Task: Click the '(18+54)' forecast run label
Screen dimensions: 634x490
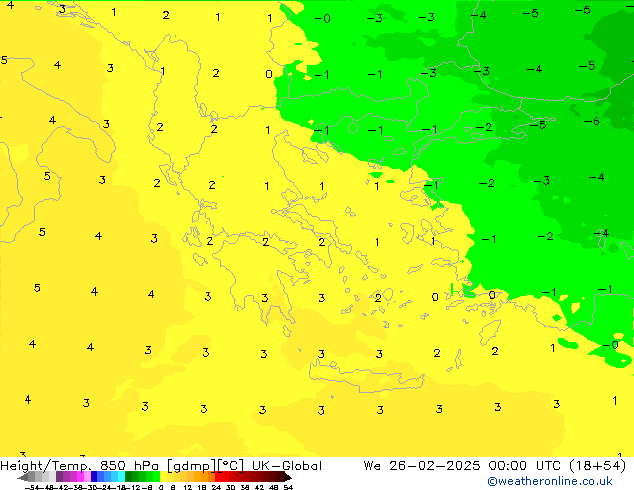Action: coord(597,466)
